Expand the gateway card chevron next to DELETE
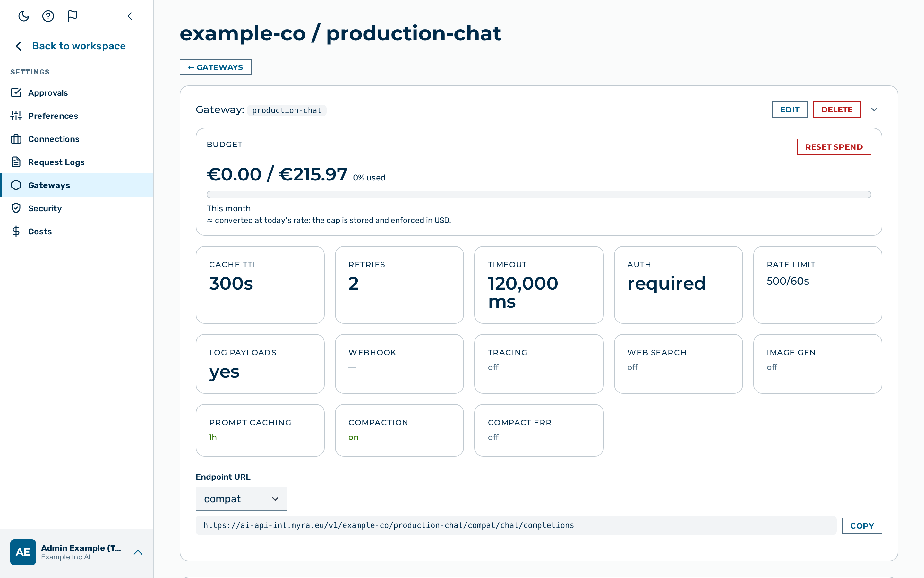This screenshot has width=924, height=578. click(x=874, y=110)
